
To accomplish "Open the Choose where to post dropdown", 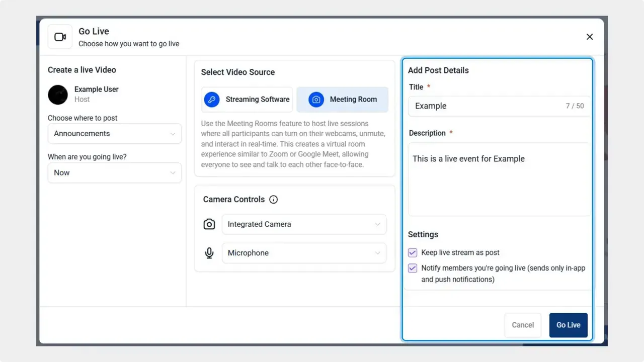I will point(114,134).
